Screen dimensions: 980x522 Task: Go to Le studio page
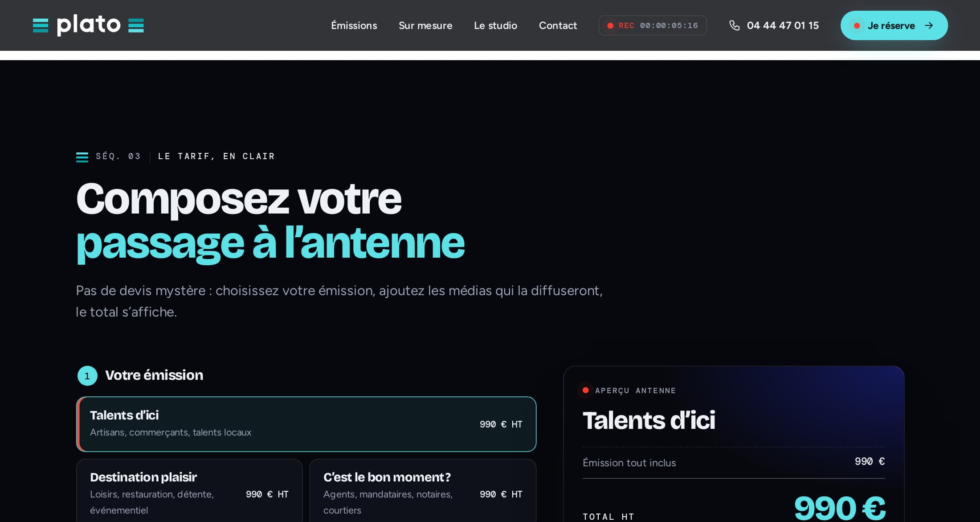pyautogui.click(x=495, y=25)
